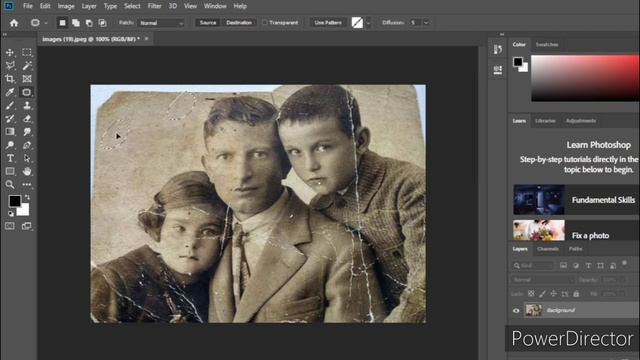
Task: Select the Move tool
Action: coord(10,53)
